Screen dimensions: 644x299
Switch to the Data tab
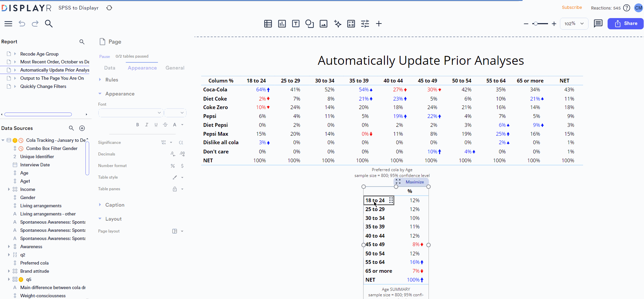(x=110, y=68)
